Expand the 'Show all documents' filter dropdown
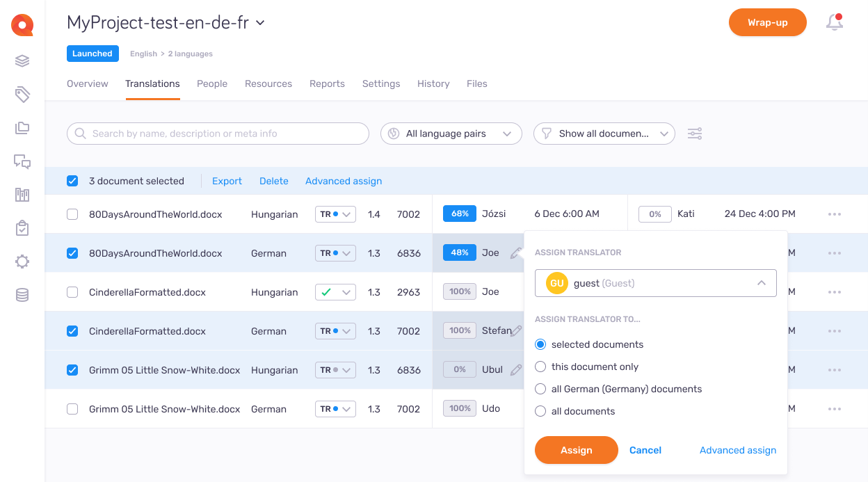 [604, 133]
